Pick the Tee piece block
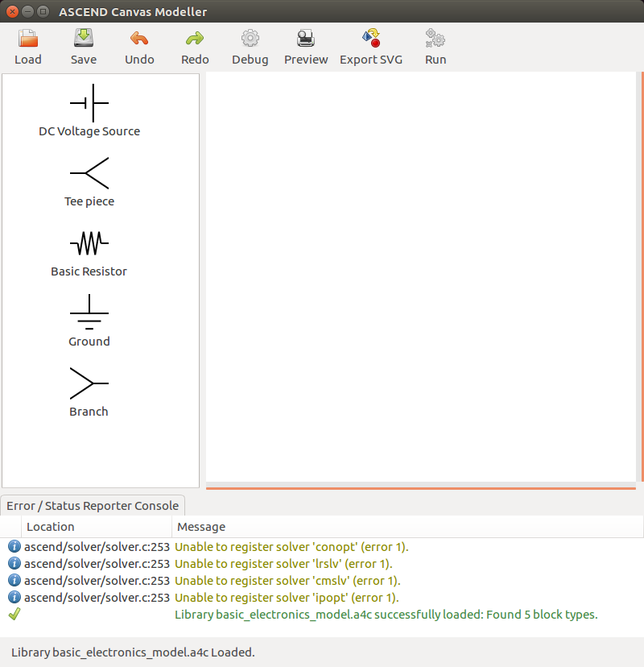 pyautogui.click(x=89, y=173)
